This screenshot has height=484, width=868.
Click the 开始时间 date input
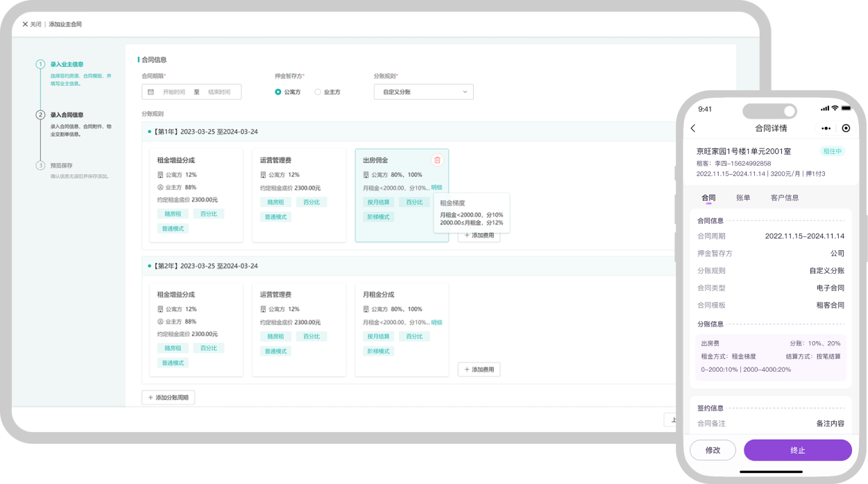[x=174, y=92]
